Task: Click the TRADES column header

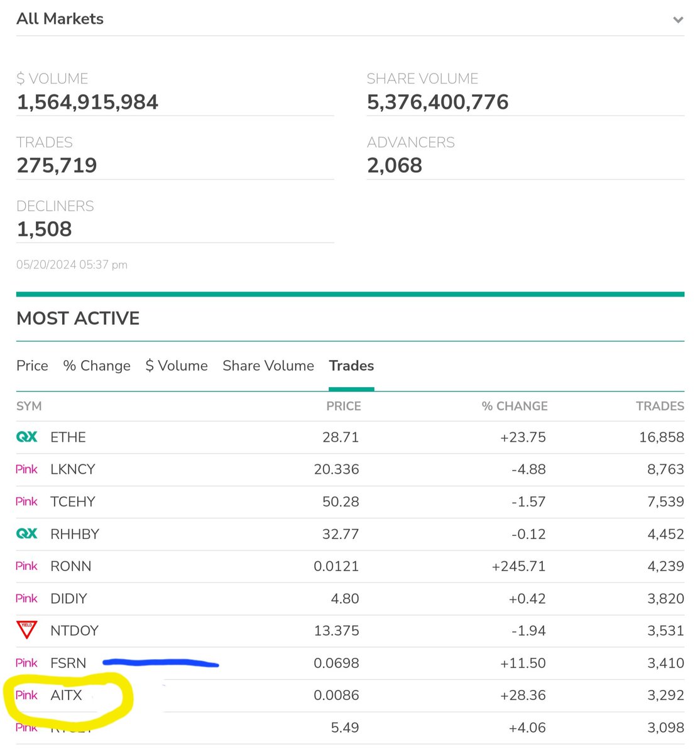Action: tap(660, 406)
